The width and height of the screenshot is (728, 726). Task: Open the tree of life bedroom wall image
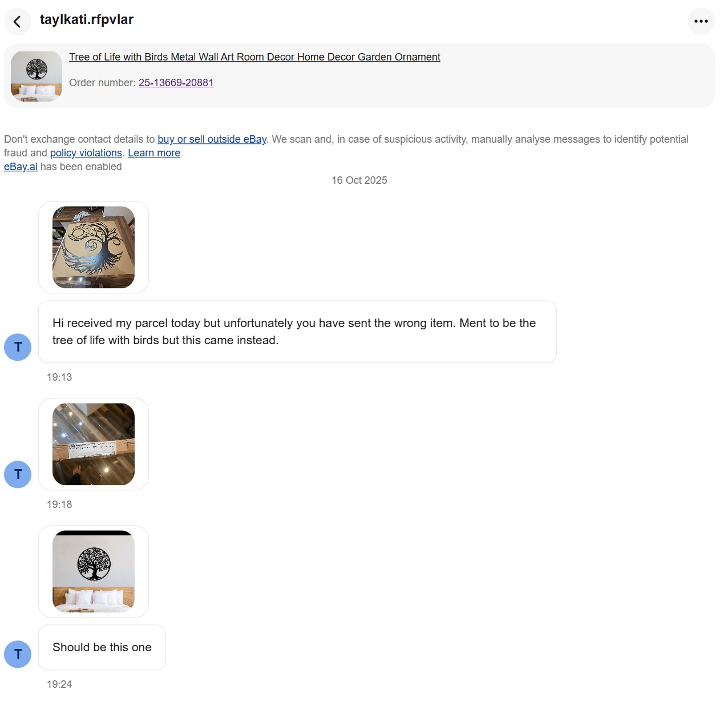[94, 571]
